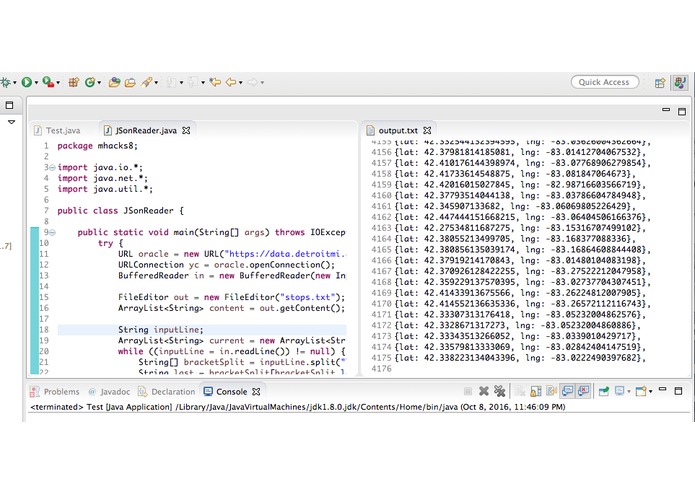
Task: Open the Run button dropdown arrow
Action: pyautogui.click(x=36, y=83)
